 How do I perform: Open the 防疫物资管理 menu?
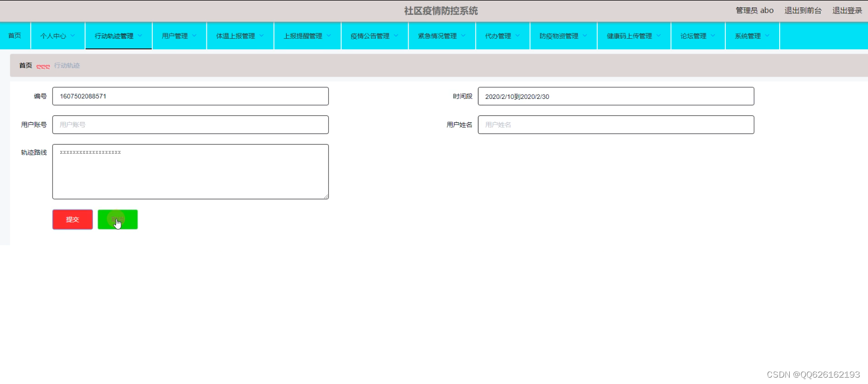pyautogui.click(x=564, y=36)
